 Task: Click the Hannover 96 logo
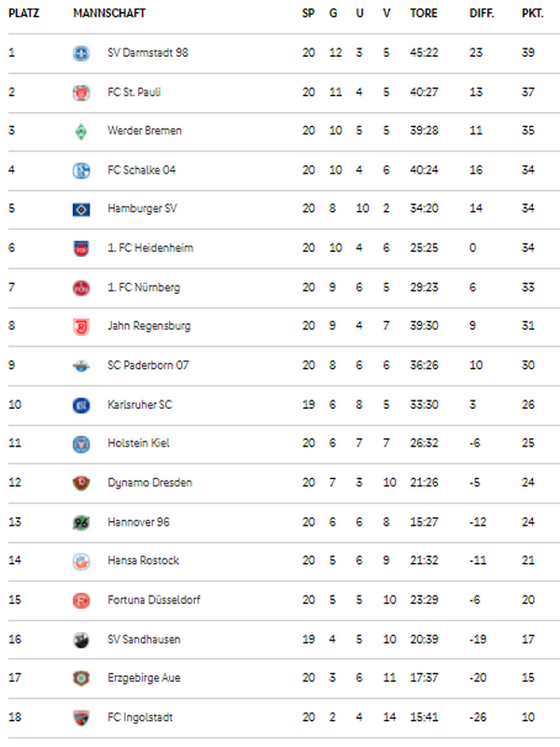(81, 523)
